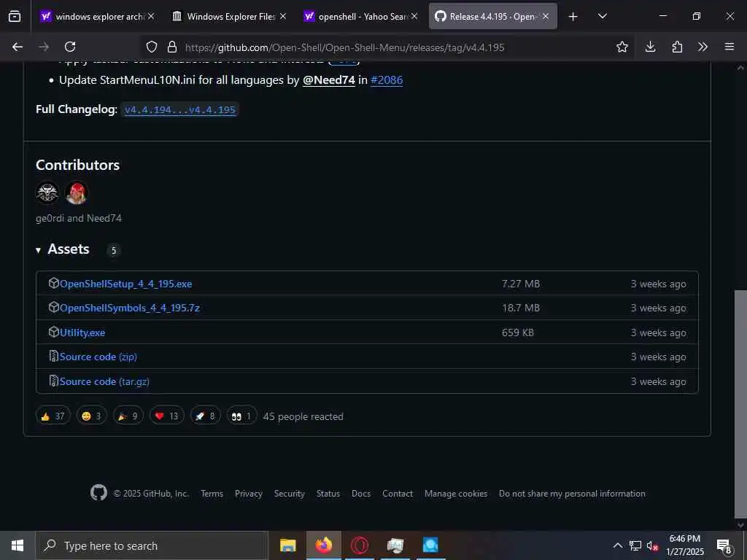
Task: Click Firefox taskbar icon
Action: (x=323, y=545)
